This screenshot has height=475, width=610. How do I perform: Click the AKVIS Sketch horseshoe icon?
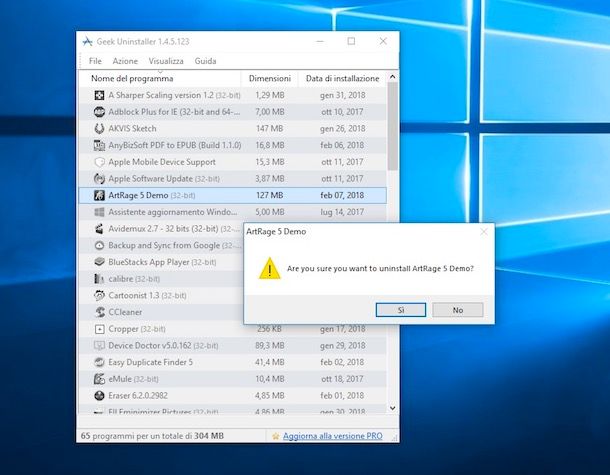click(x=99, y=128)
